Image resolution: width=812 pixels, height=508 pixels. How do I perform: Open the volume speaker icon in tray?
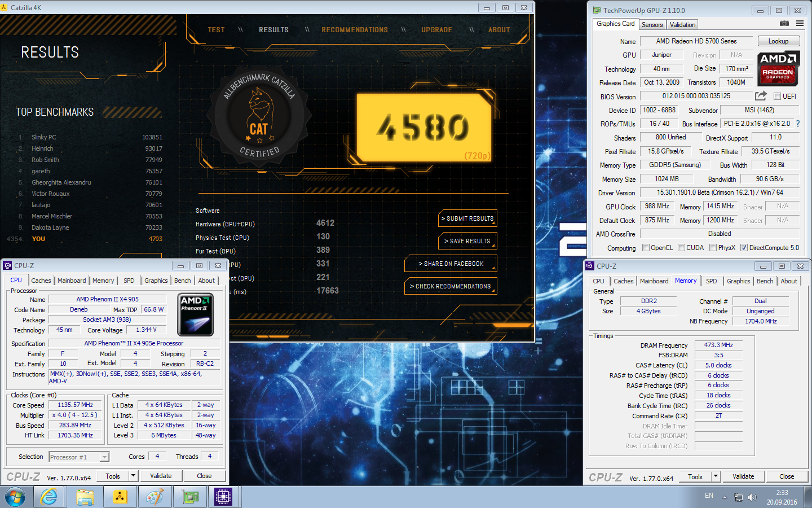[x=752, y=497]
